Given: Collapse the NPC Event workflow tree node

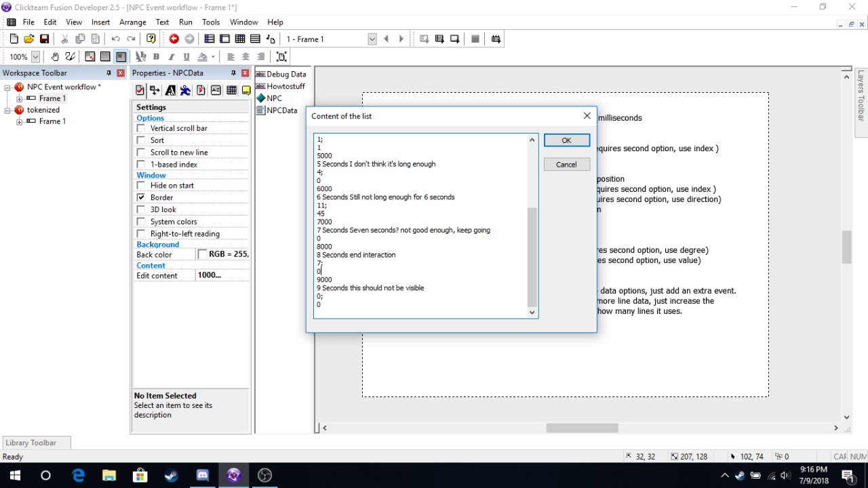Looking at the screenshot, I should [7, 87].
